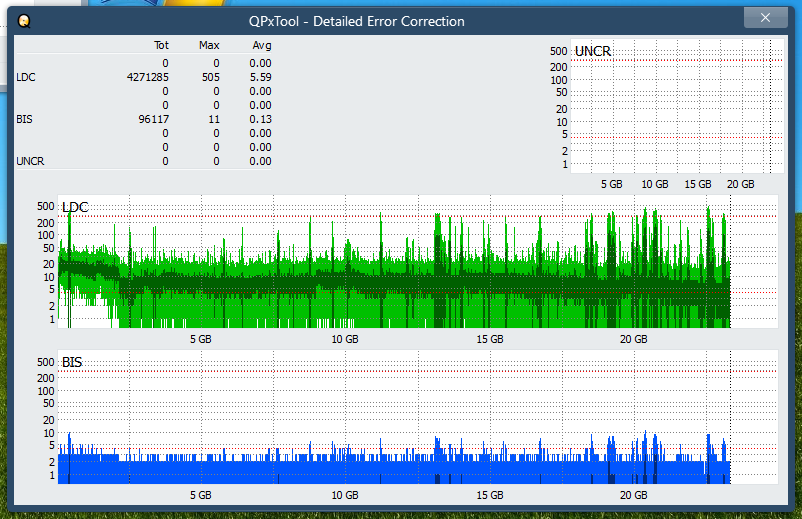Click the 5 GB mark on LDC graph axis

[x=200, y=339]
